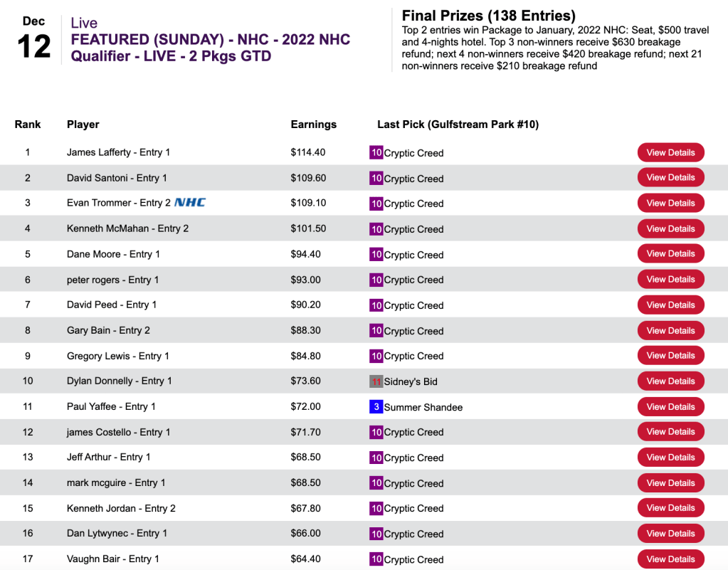
Task: Click purple 10 badge in Vaughn Bair's row
Action: [376, 559]
